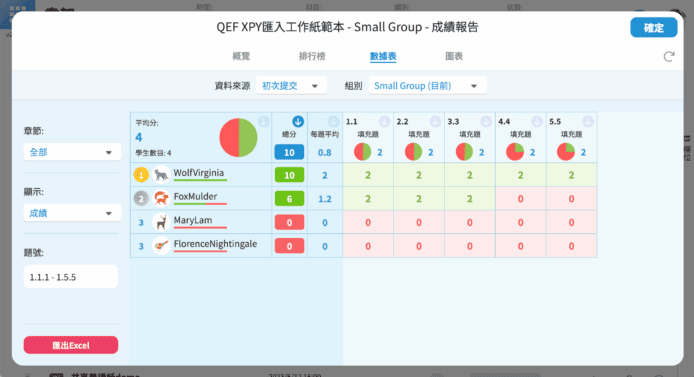
Task: Click sort arrow on question 5.5 column
Action: [x=588, y=121]
